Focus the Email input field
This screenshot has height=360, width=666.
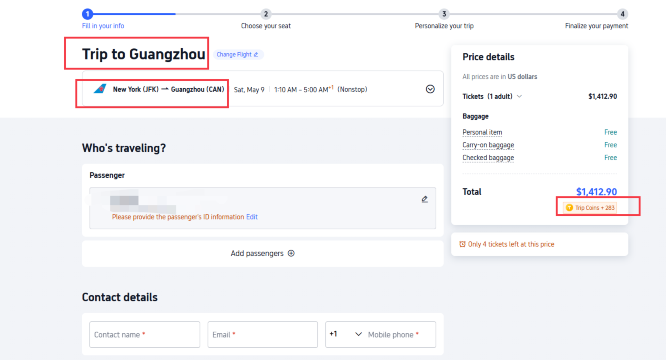pyautogui.click(x=262, y=335)
